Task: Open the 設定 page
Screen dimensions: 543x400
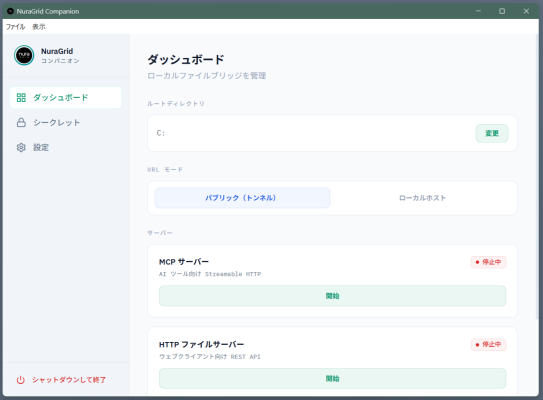Action: tap(66, 148)
